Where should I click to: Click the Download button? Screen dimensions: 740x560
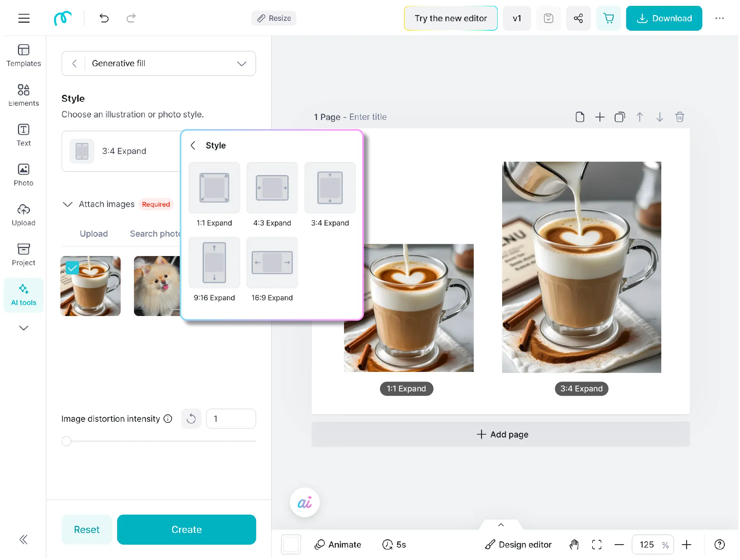(664, 18)
